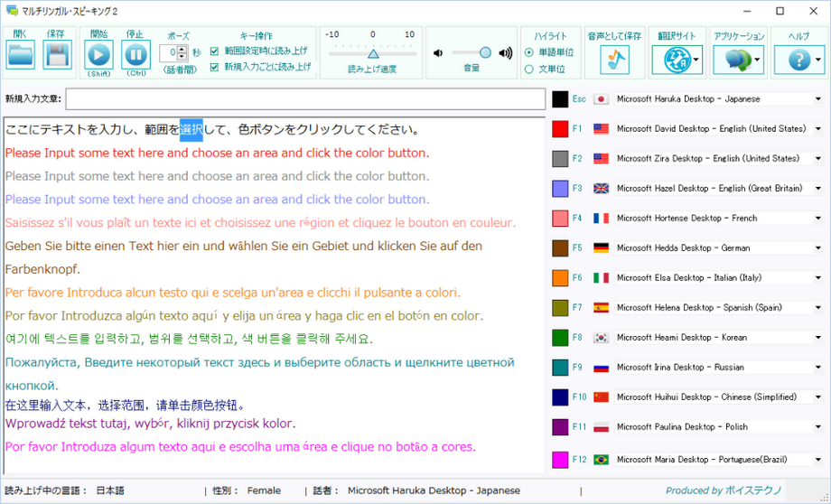Click the black Esc color button
Screen dimensions: 831x504
(x=560, y=99)
